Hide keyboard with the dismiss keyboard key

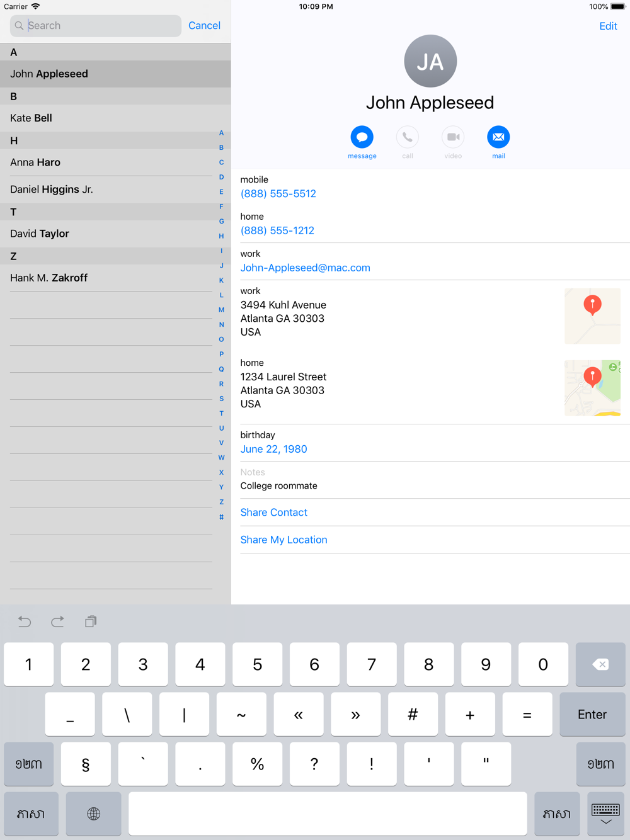[x=605, y=814]
